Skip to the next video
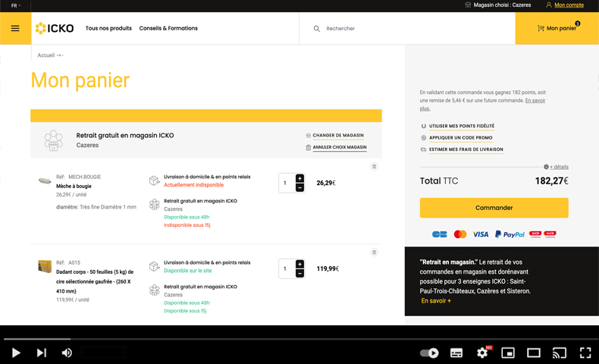The image size is (599, 364). pyautogui.click(x=41, y=353)
